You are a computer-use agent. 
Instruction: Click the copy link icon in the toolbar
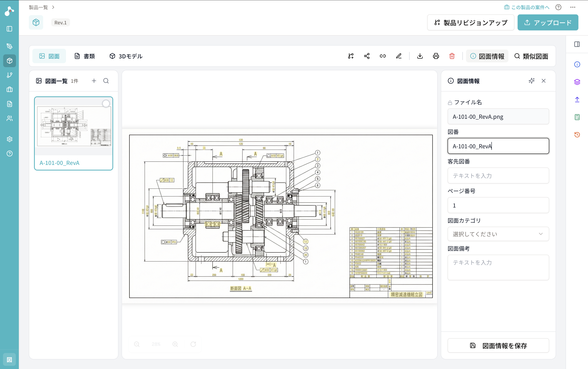[383, 56]
